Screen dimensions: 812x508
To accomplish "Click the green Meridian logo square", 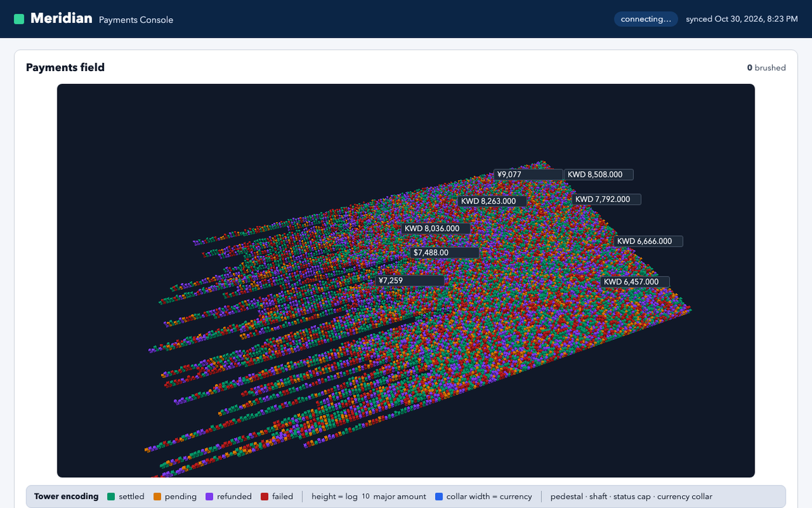I will [19, 19].
